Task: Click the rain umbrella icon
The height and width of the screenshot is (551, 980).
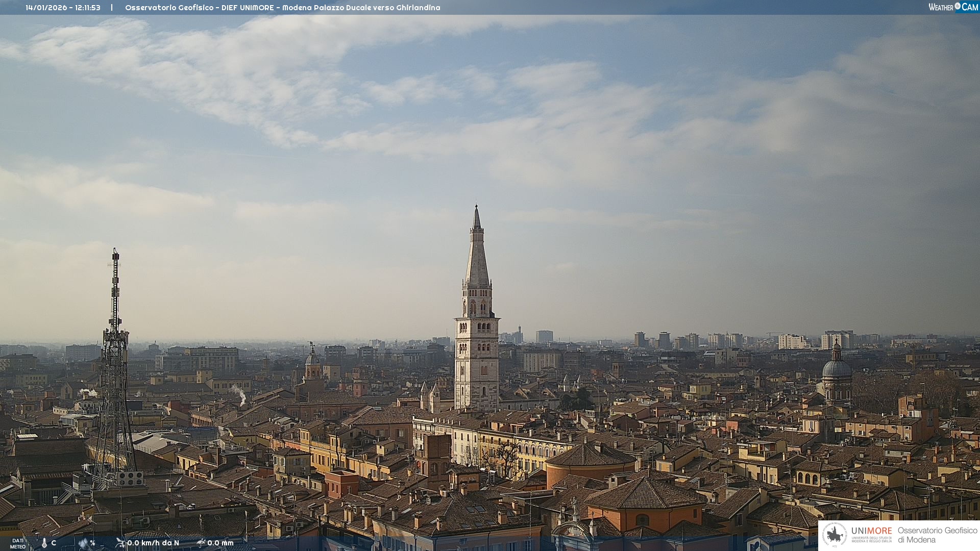Action: (x=201, y=543)
